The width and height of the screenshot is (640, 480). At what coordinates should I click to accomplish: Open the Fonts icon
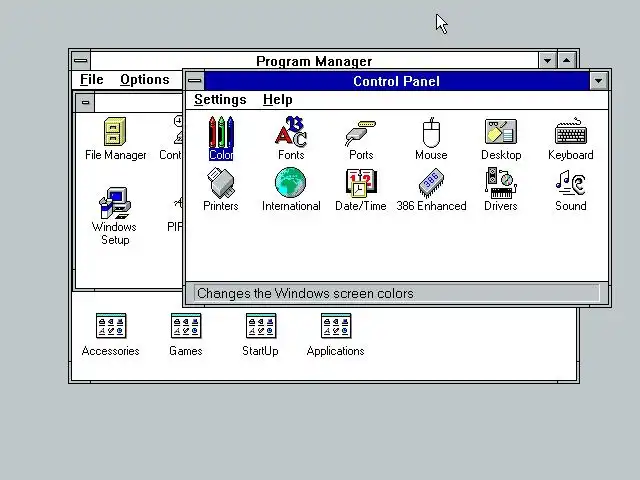(291, 138)
